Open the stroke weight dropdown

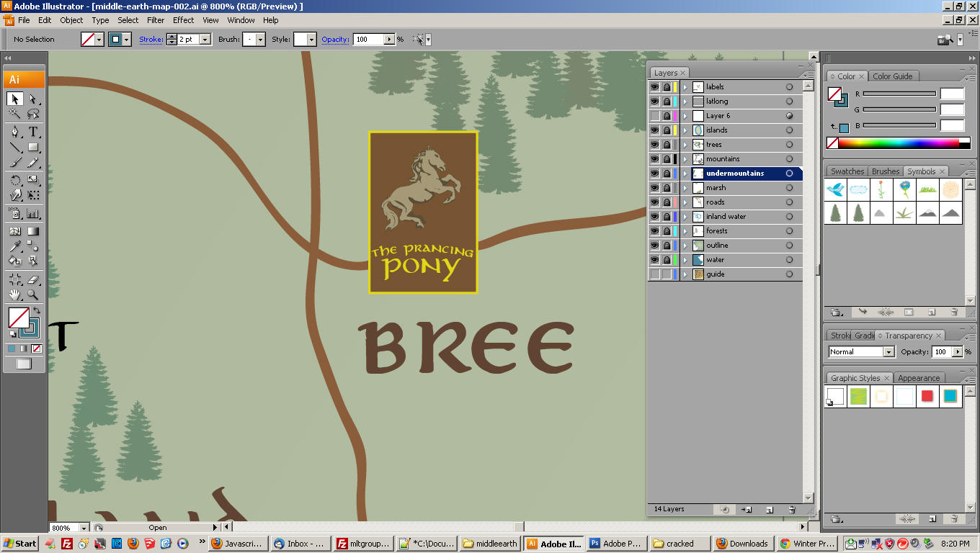[205, 40]
